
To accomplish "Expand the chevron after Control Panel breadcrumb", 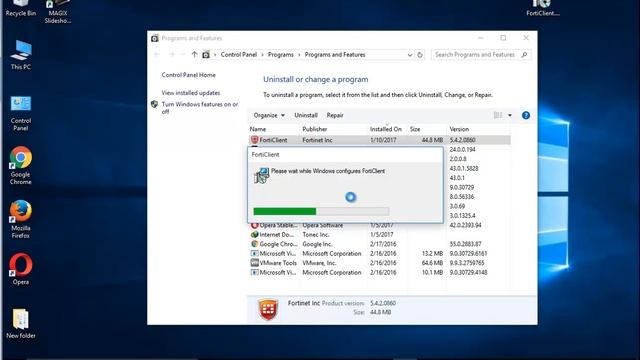I will click(x=262, y=55).
